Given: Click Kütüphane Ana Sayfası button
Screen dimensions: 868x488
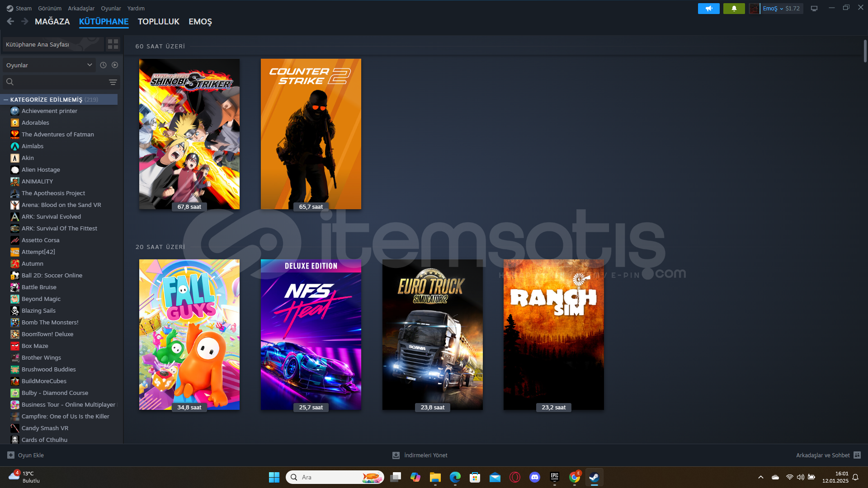Looking at the screenshot, I should pyautogui.click(x=53, y=44).
